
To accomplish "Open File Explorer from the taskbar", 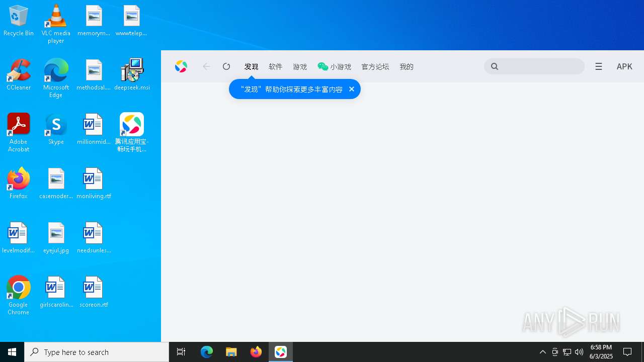I will pyautogui.click(x=231, y=352).
